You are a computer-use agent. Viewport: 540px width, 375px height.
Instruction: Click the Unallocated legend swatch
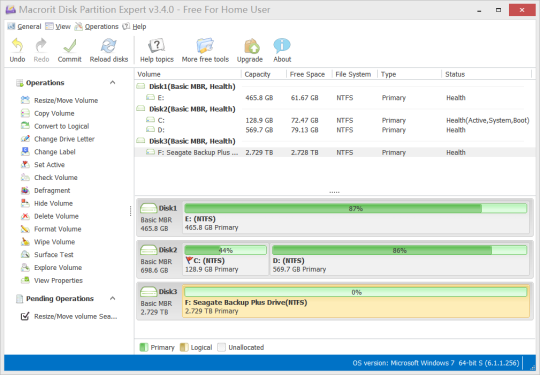[221, 347]
